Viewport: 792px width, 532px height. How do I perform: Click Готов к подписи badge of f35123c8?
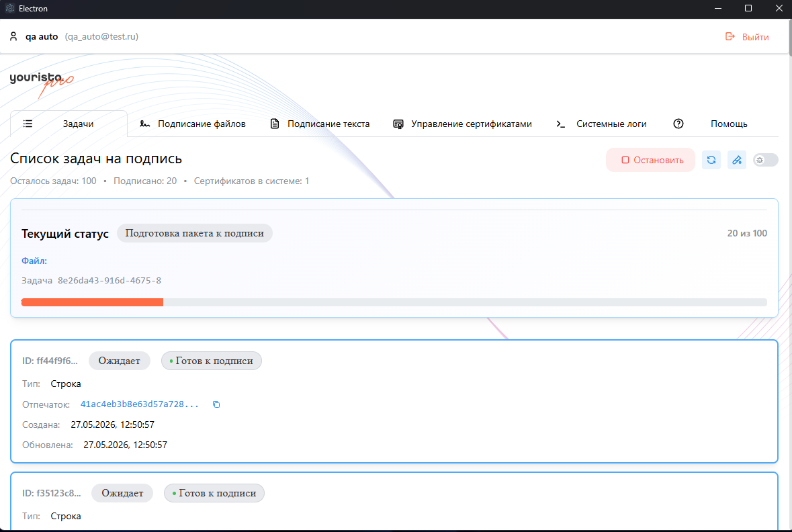[214, 493]
